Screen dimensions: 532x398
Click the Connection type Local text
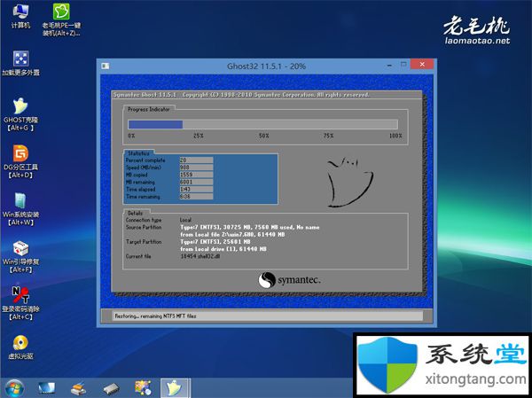(185, 220)
